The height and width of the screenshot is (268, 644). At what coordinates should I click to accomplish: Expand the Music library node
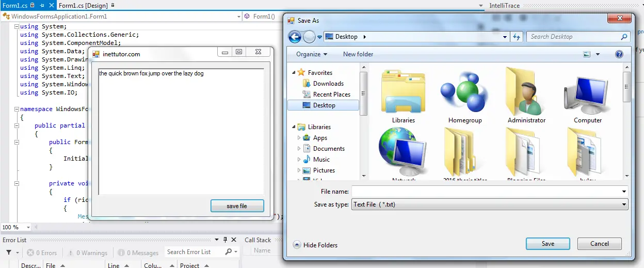[x=299, y=160]
